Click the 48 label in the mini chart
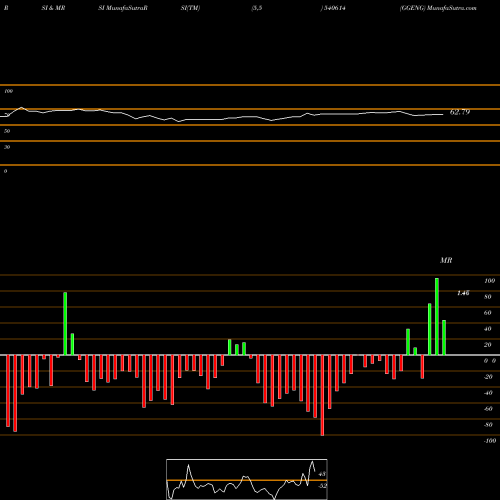Image resolution: width=500 pixels, height=500 pixels. click(x=322, y=474)
